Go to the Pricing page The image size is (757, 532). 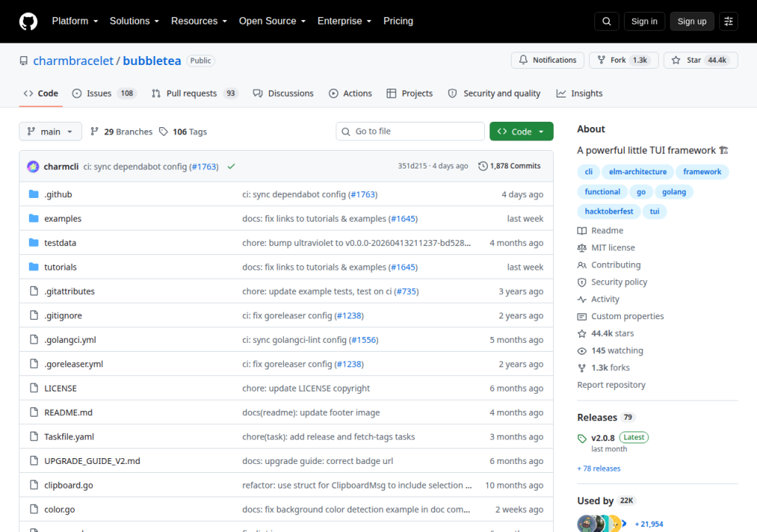(398, 21)
